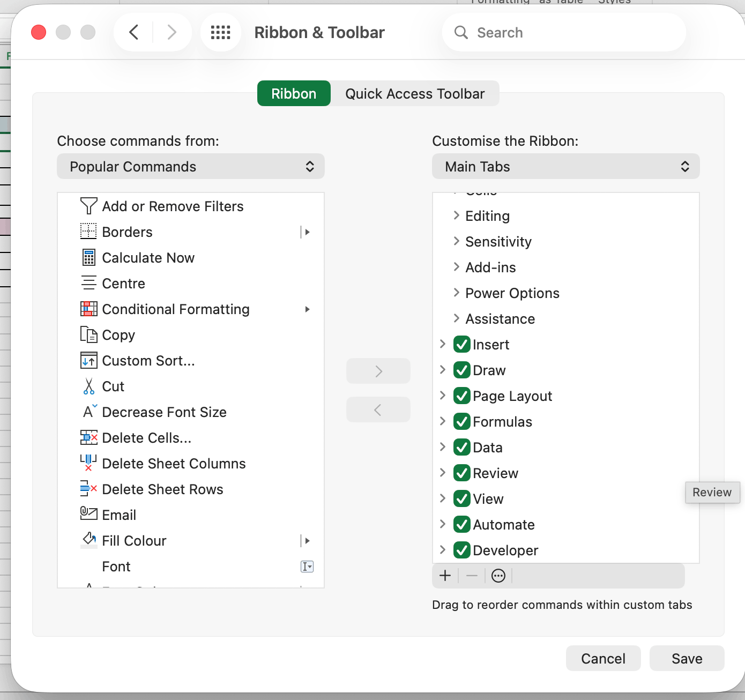Click the Borders grid icon

[88, 232]
